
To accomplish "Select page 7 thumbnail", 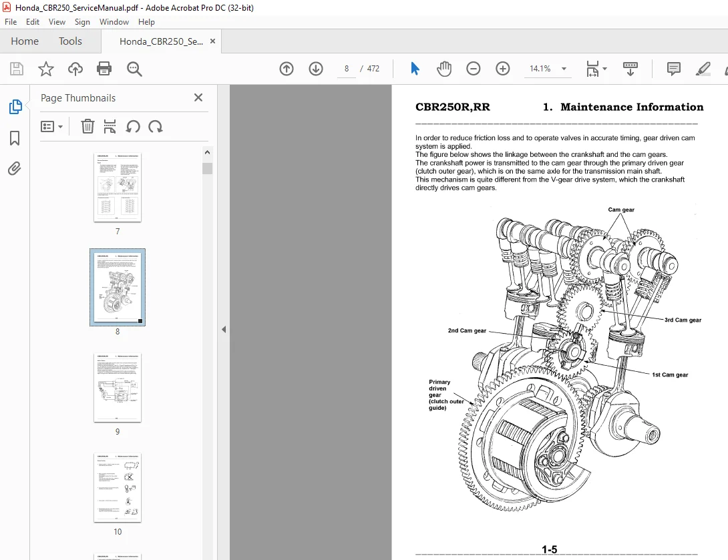I will (118, 188).
